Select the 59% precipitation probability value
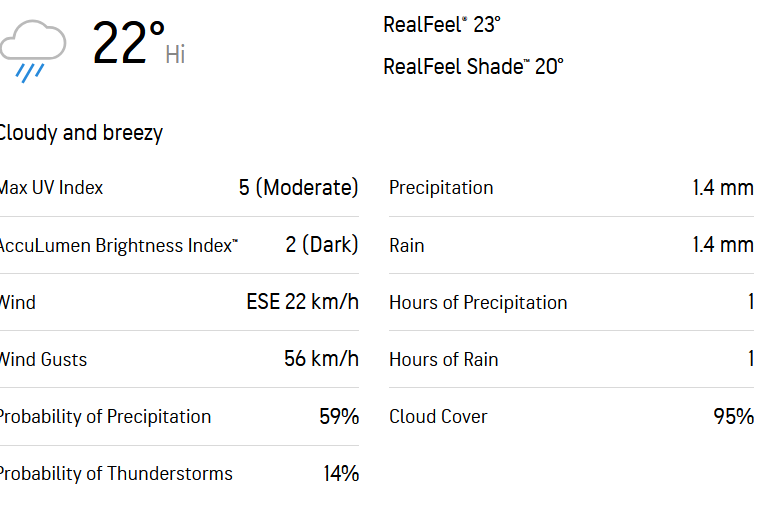 tap(339, 416)
